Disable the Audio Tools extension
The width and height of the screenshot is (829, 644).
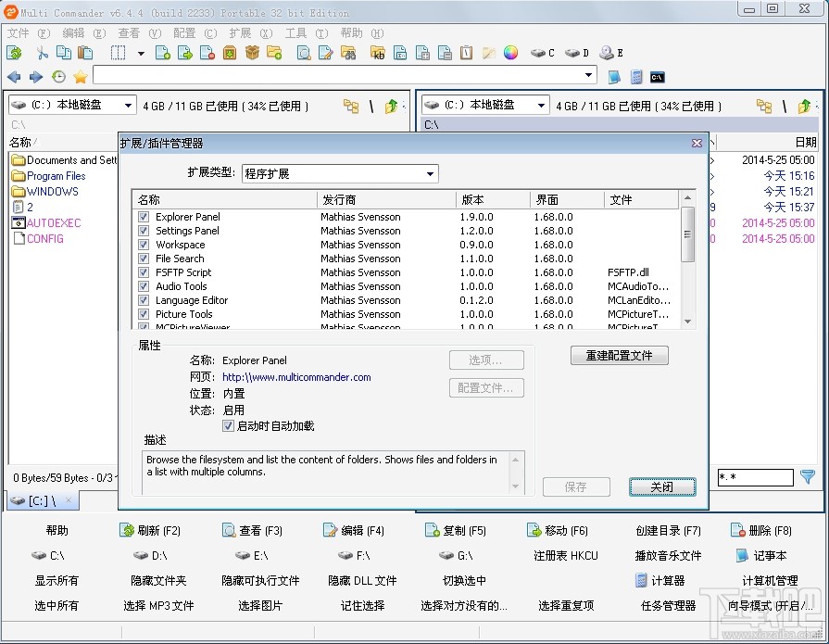pyautogui.click(x=144, y=286)
